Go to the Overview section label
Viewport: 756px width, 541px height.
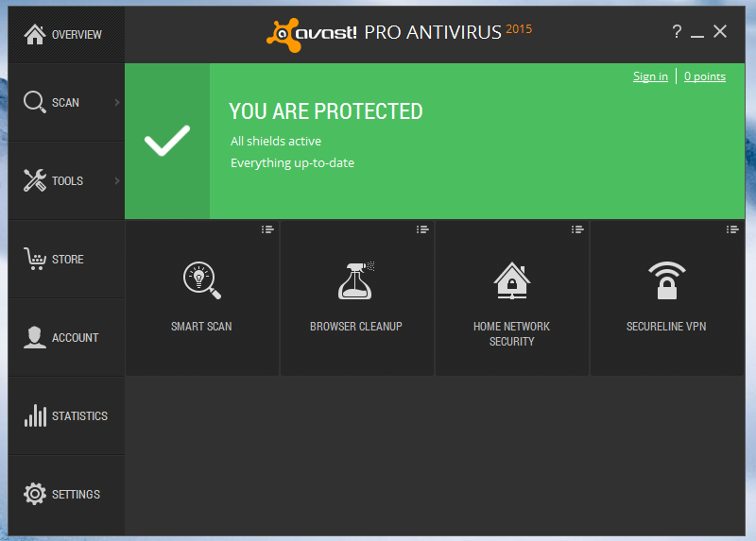[77, 35]
